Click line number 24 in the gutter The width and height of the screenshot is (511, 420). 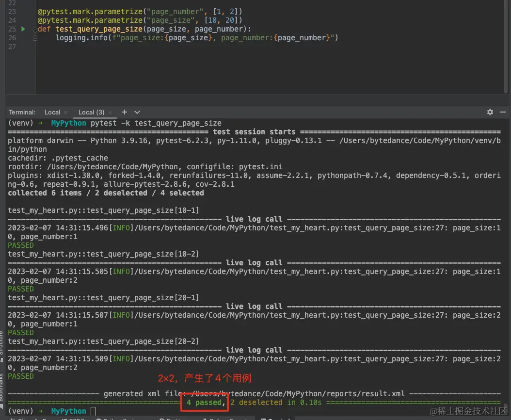(x=12, y=20)
